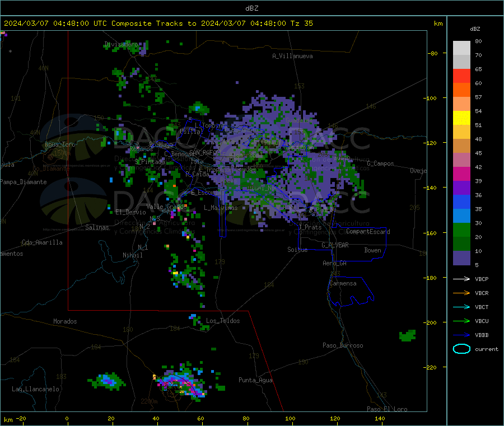Click the S_Pintada map label
The height and width of the screenshot is (426, 504).
[150, 161]
